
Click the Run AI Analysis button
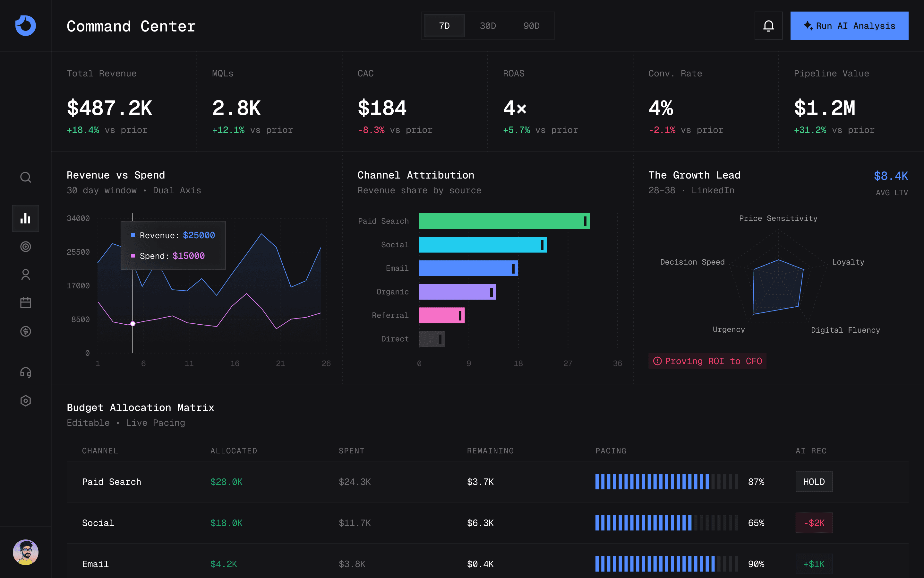[x=849, y=26]
